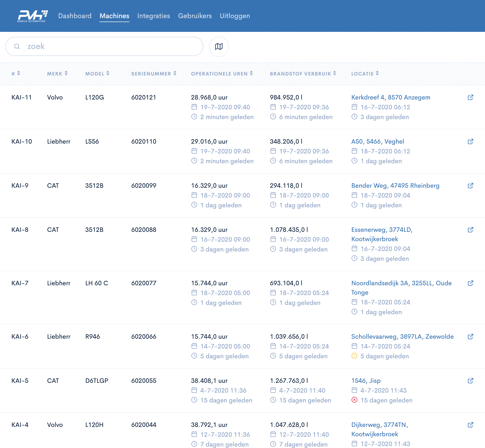Click clock icon beside KAI-11 '2 minuten geleden'

click(x=194, y=117)
